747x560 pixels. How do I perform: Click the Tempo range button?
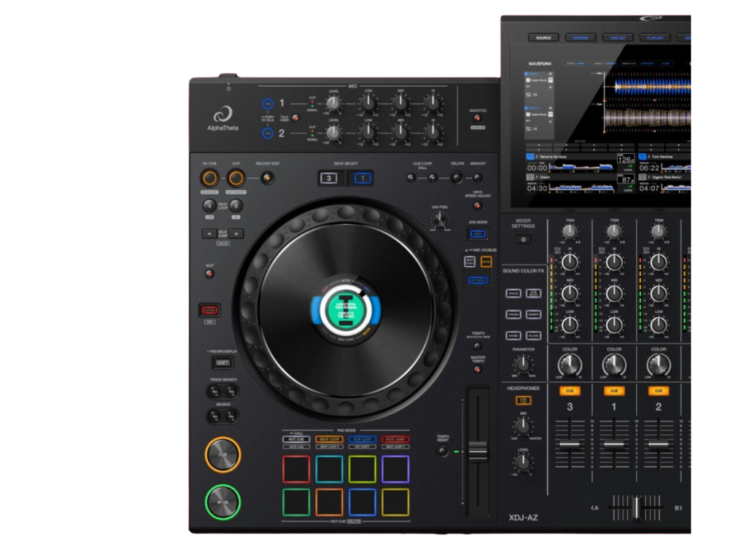pos(477,346)
